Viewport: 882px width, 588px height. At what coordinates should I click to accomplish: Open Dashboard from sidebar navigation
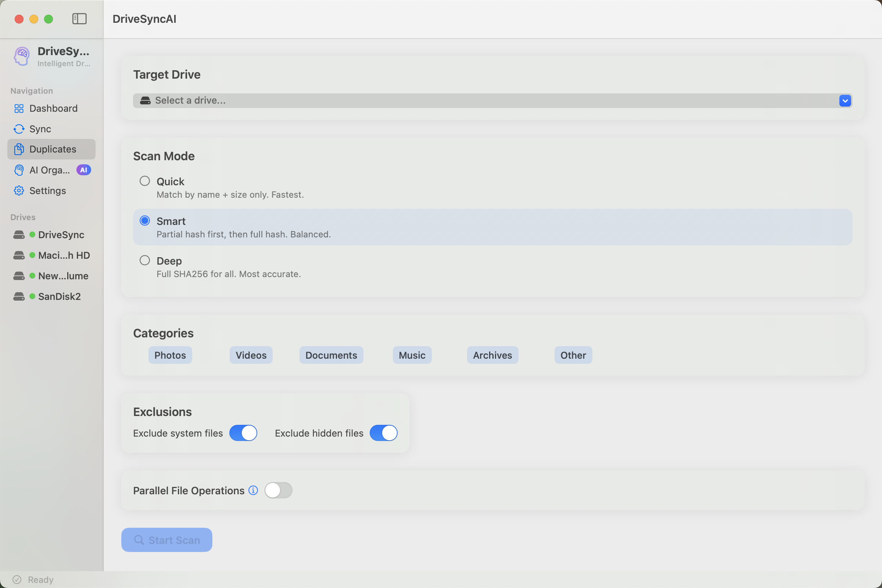click(x=53, y=108)
